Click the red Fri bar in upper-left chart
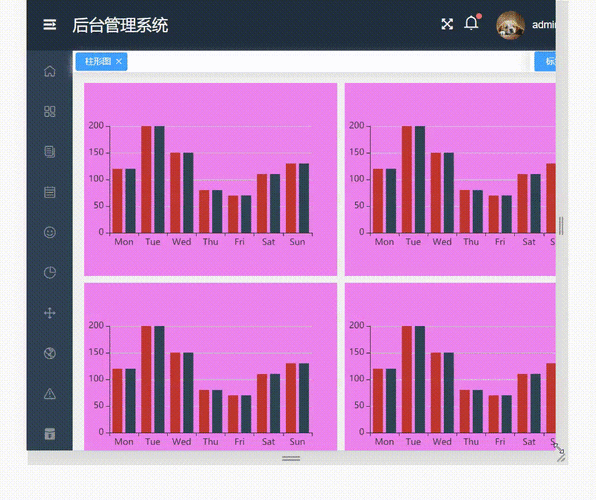 233,214
